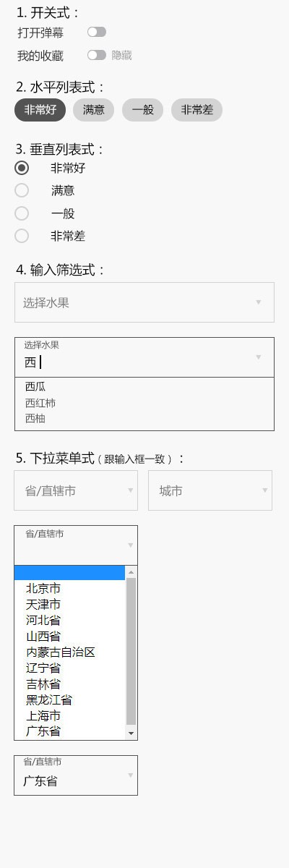
Task: Choose the 一般 radio button
Action: pos(22,213)
